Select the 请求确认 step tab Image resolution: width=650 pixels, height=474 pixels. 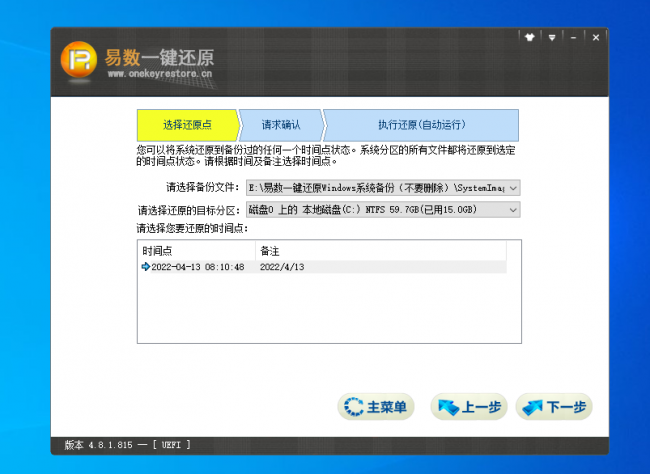(281, 125)
